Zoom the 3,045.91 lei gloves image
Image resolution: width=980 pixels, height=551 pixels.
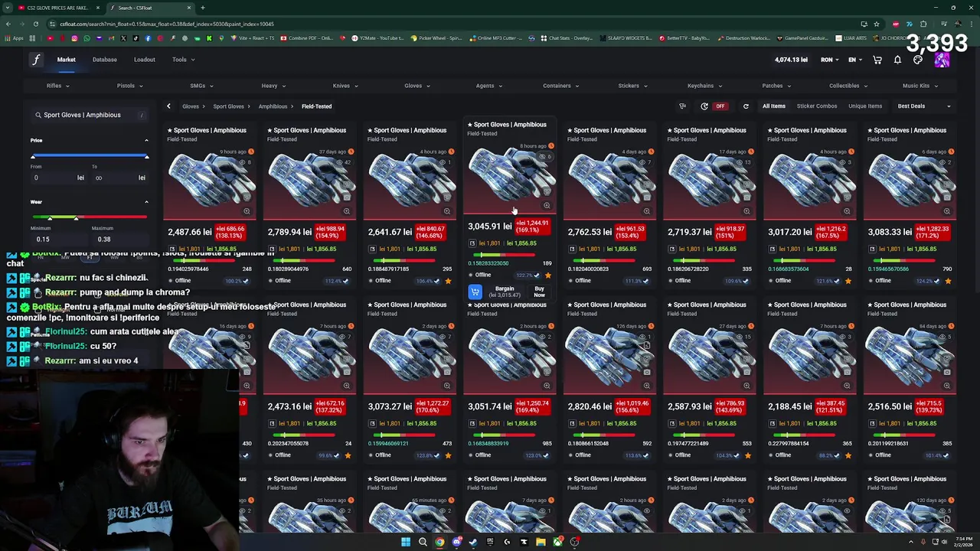pos(547,205)
